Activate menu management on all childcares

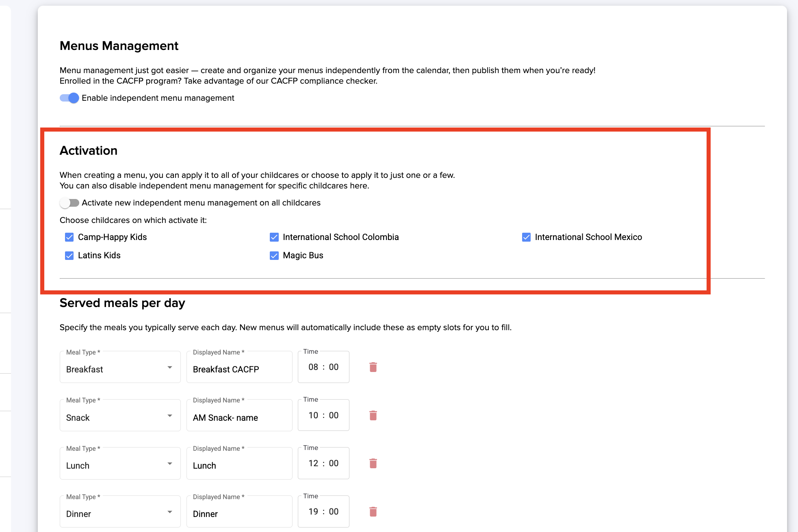tap(69, 203)
